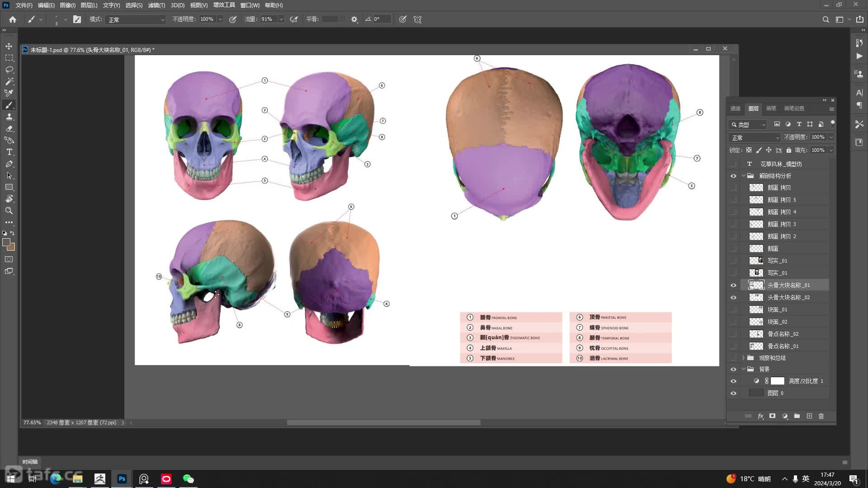Image resolution: width=868 pixels, height=488 pixels.
Task: Switch to the 画笔设置 tab
Action: 794,108
